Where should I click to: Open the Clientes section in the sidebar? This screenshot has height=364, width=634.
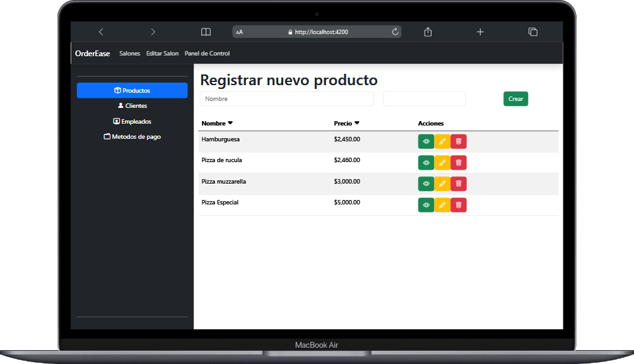[x=132, y=105]
